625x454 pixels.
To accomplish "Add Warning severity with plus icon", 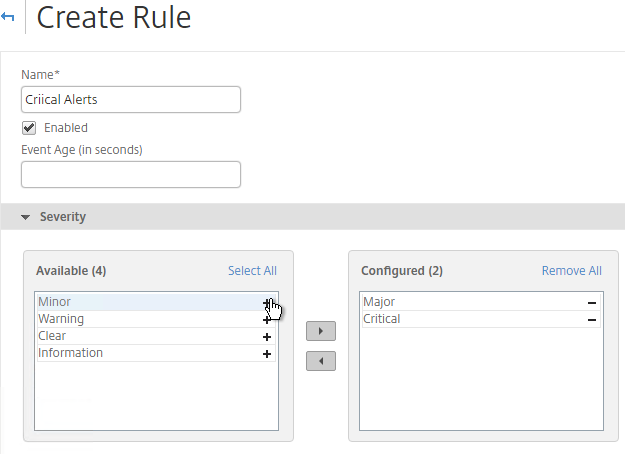I will 267,320.
